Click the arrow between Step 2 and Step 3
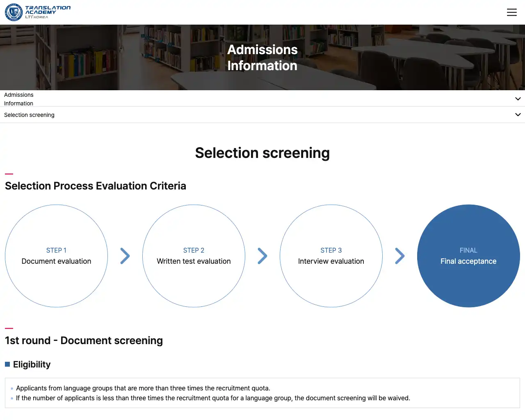The image size is (525, 420). pyautogui.click(x=262, y=256)
